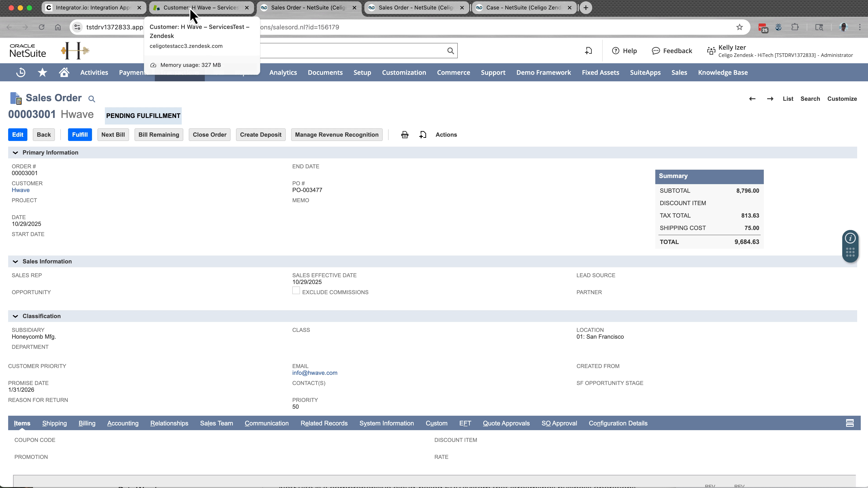Open the shortcuts star icon
This screenshot has width=868, height=488.
click(42, 72)
